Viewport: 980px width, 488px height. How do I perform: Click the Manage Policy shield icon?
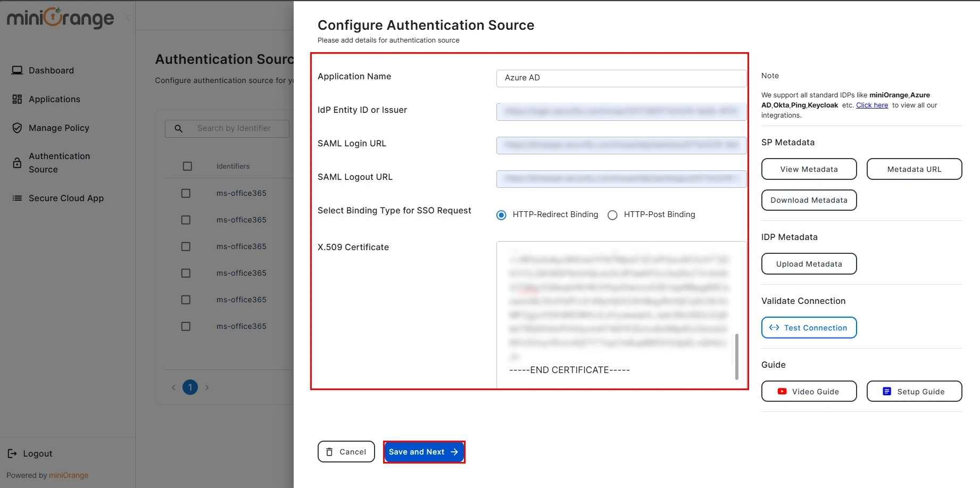[x=17, y=128]
